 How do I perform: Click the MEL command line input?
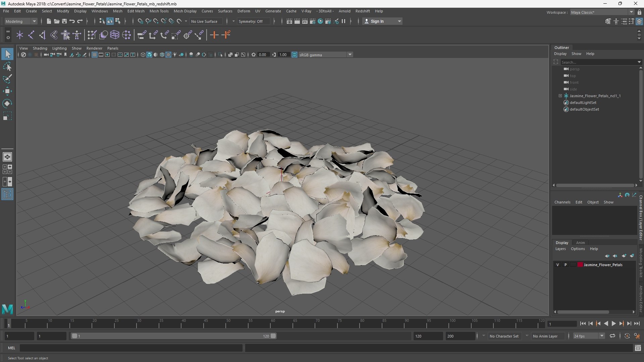coord(131,348)
